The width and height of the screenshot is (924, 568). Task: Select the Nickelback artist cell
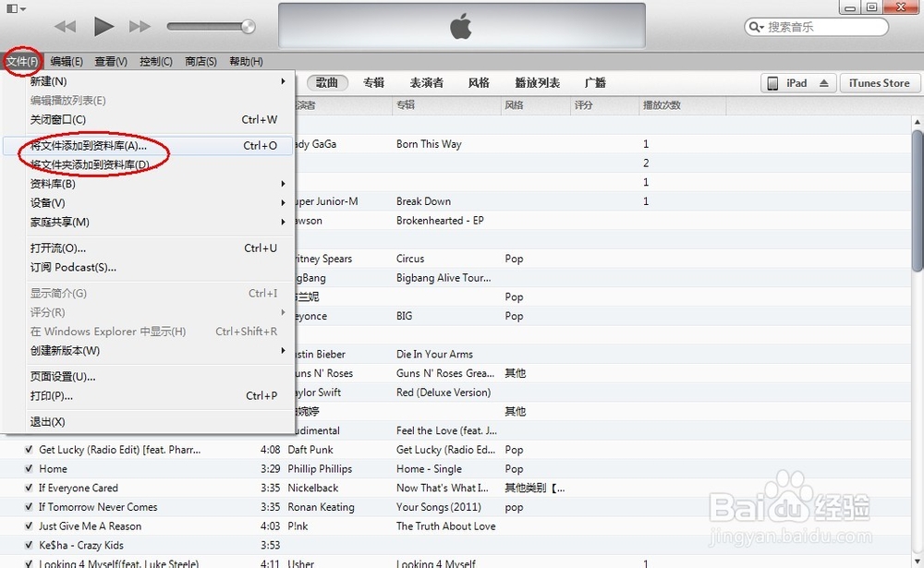click(x=313, y=488)
